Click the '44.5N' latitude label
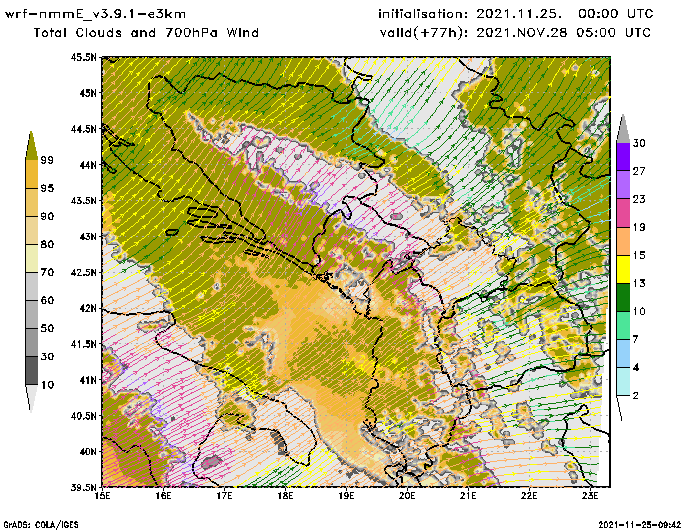The image size is (700, 530). pyautogui.click(x=83, y=129)
